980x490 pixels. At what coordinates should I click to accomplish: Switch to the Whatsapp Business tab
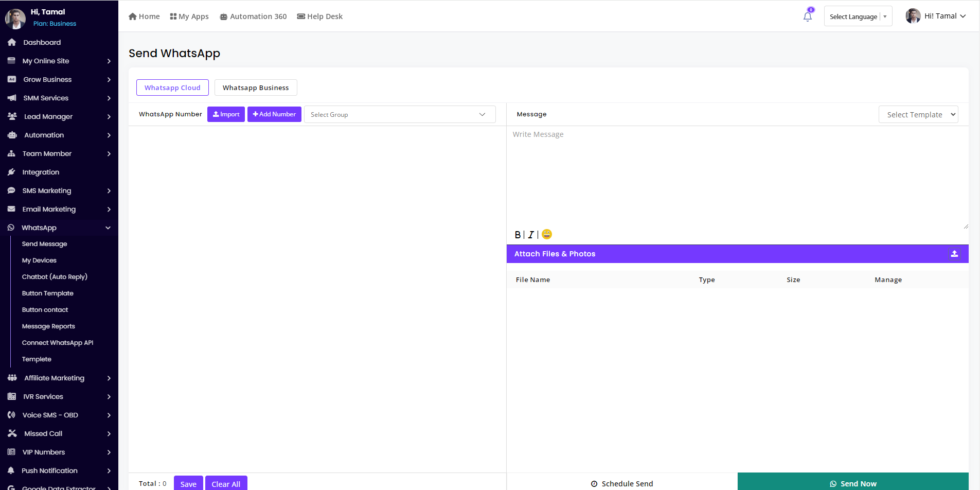coord(256,87)
